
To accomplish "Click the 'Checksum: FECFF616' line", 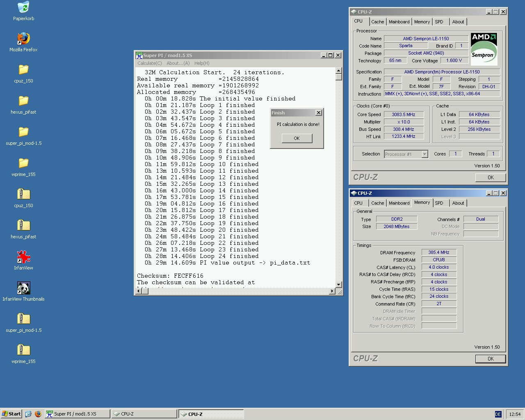I will coord(170,276).
